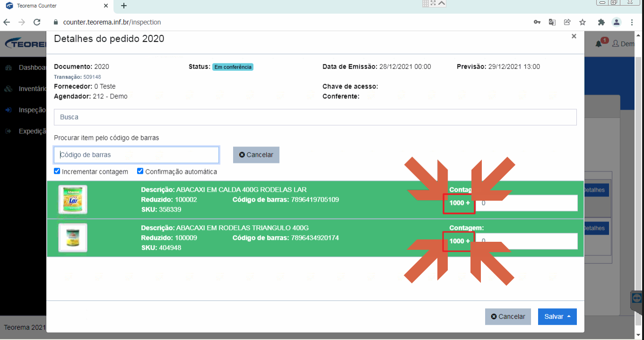Go back in browser
The image size is (644, 340).
7,22
